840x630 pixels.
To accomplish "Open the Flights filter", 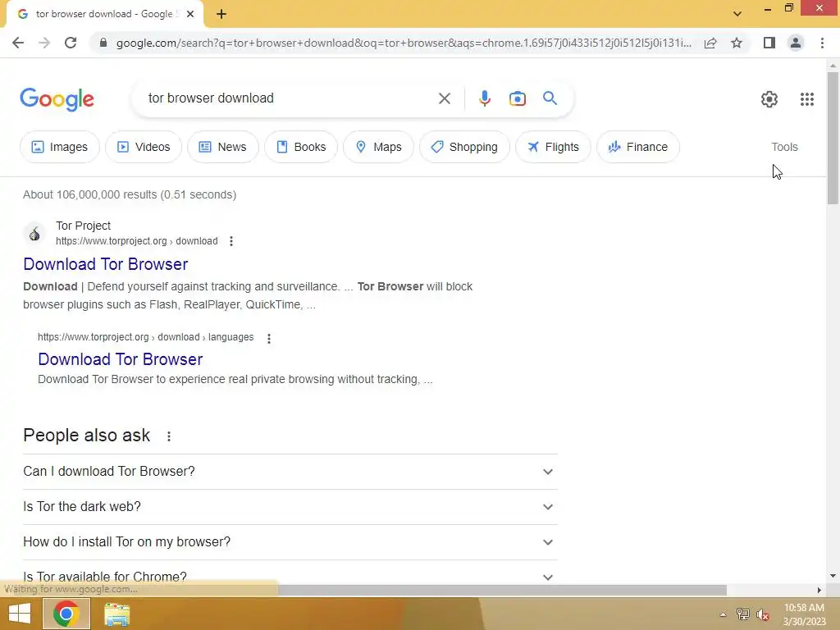I will [554, 147].
